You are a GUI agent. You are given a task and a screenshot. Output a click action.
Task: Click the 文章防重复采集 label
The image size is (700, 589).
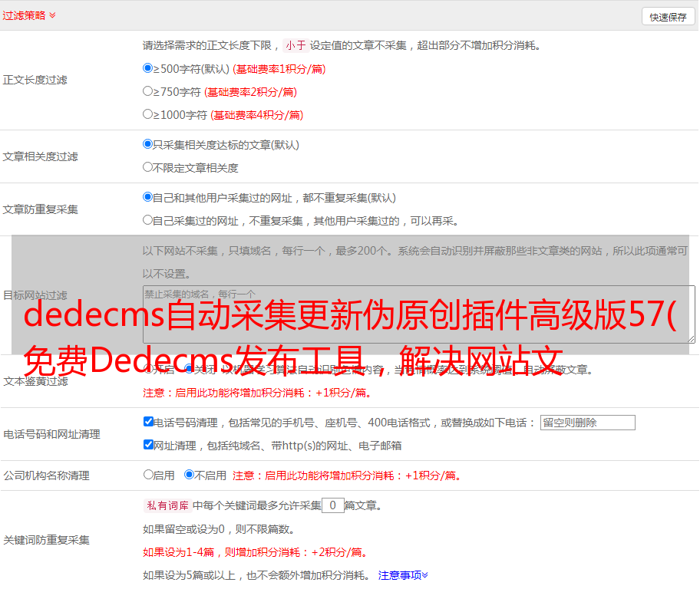(41, 209)
